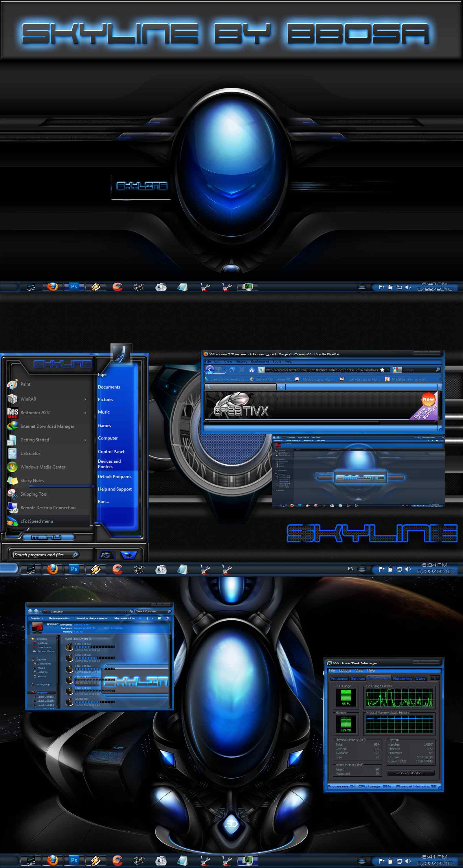Screen dimensions: 463x868
Task: Click Firefox icon on the 5:43 PM taskbar
Action: 52,287
